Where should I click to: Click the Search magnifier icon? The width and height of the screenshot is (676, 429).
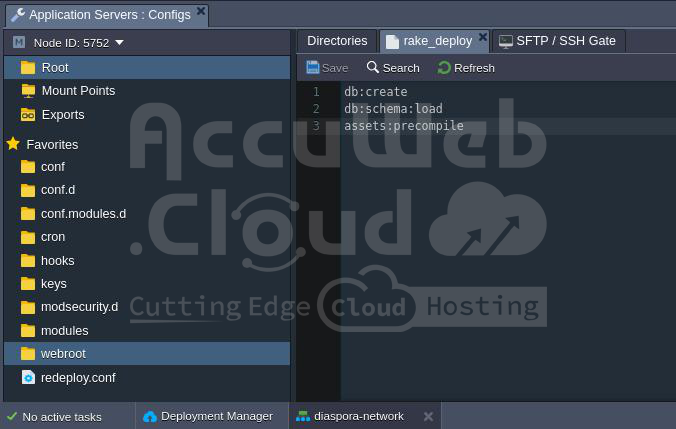(x=373, y=67)
